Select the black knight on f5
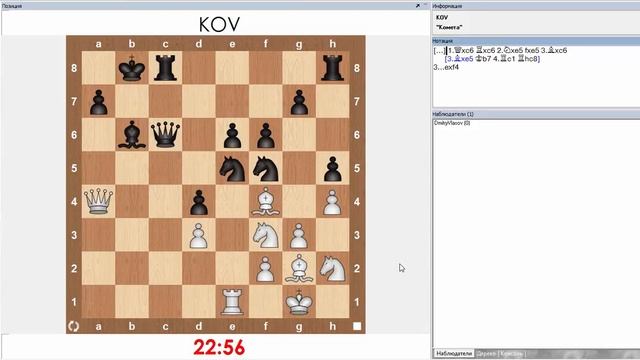The height and width of the screenshot is (360, 640). click(266, 168)
